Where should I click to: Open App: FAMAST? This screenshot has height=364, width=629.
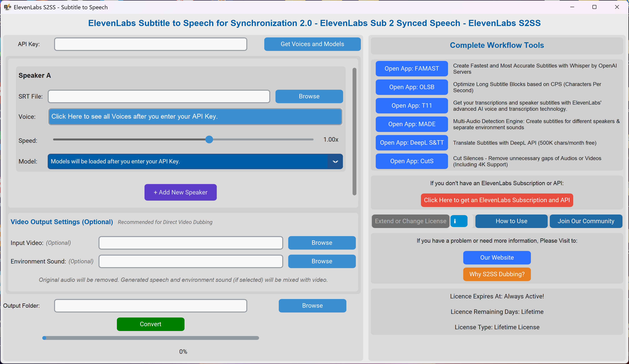point(411,68)
